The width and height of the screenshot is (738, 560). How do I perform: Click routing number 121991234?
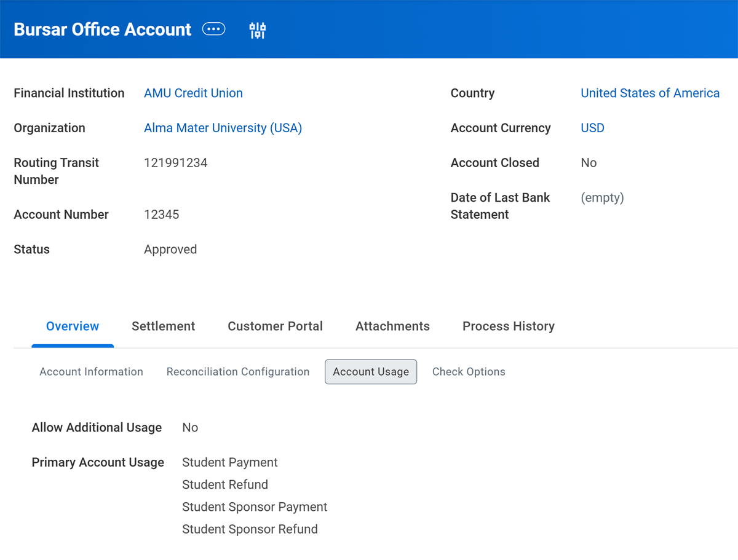(x=176, y=163)
